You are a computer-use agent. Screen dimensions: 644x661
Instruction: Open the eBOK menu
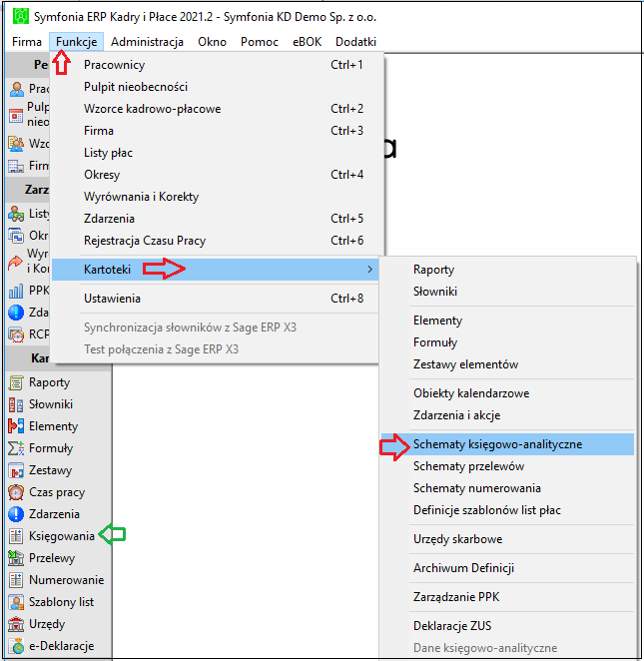[x=307, y=42]
